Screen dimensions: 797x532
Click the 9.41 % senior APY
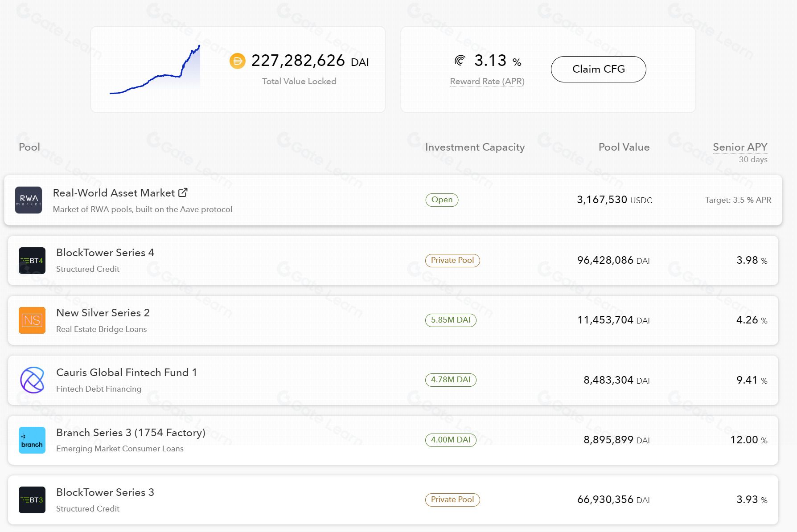click(752, 380)
